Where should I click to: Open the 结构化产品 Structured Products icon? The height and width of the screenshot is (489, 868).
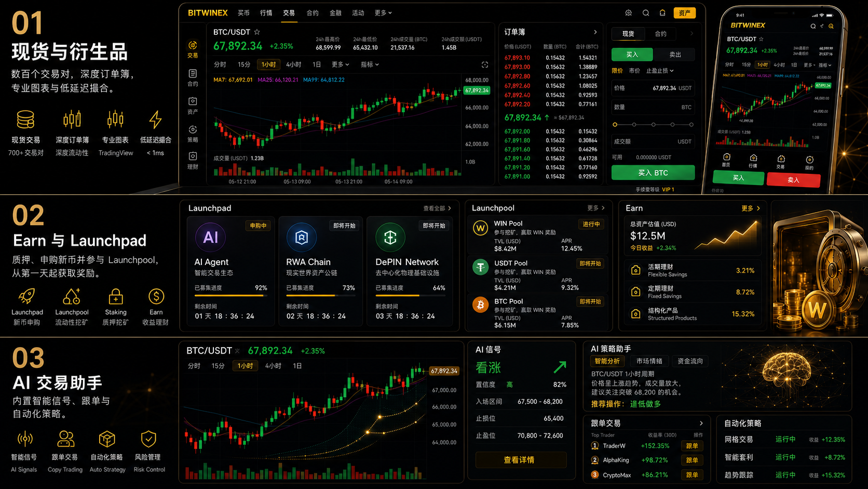click(635, 314)
